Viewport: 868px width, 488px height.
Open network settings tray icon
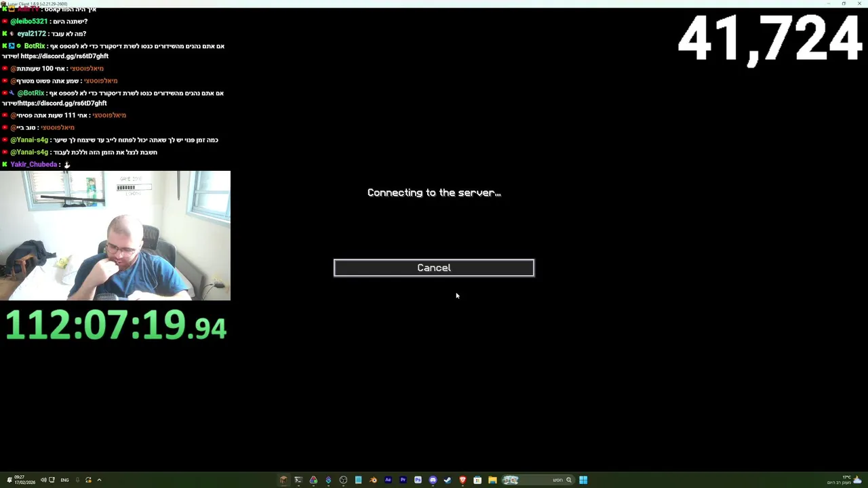pyautogui.click(x=52, y=480)
